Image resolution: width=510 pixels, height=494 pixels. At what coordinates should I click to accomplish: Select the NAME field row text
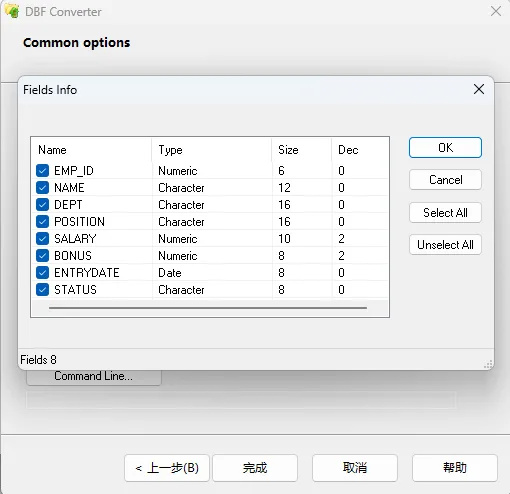(69, 188)
